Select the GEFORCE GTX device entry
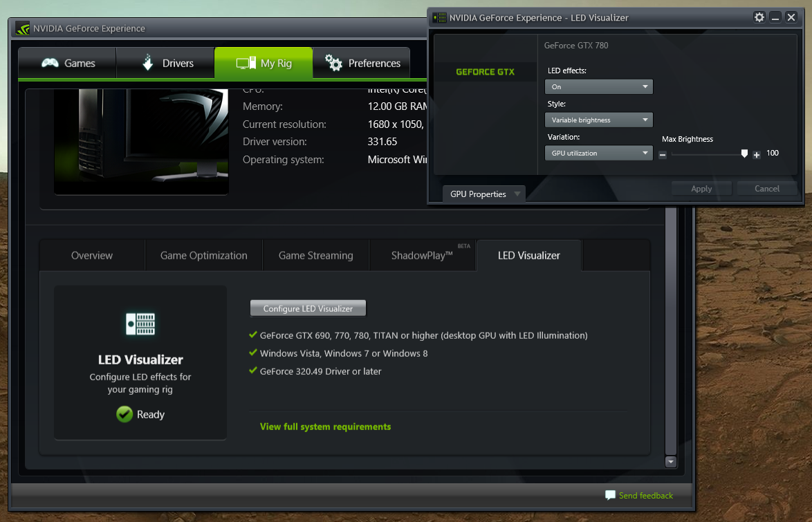This screenshot has width=812, height=522. (x=486, y=72)
